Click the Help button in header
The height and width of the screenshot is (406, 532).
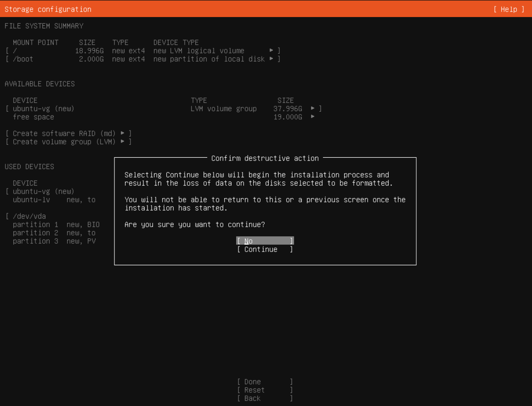click(509, 9)
